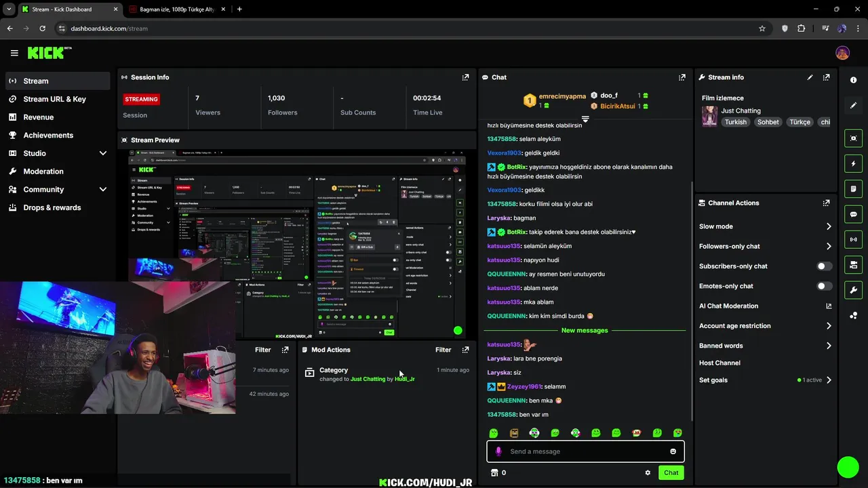
Task: Click the wrench icon in right sidebar
Action: tap(853, 290)
